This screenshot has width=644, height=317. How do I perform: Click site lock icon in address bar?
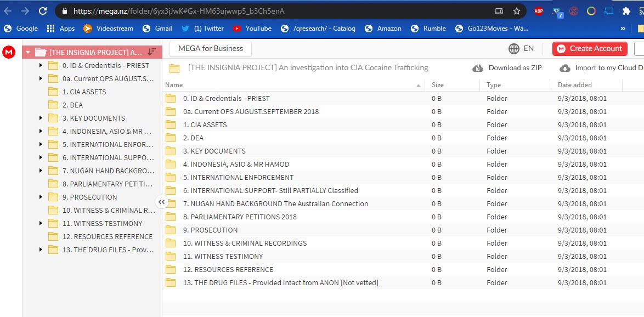pos(64,11)
